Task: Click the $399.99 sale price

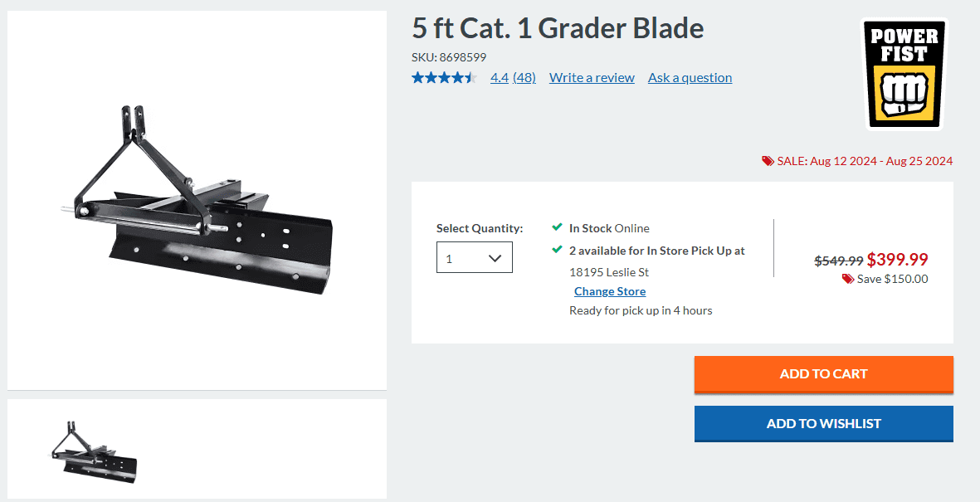Action: [x=897, y=260]
